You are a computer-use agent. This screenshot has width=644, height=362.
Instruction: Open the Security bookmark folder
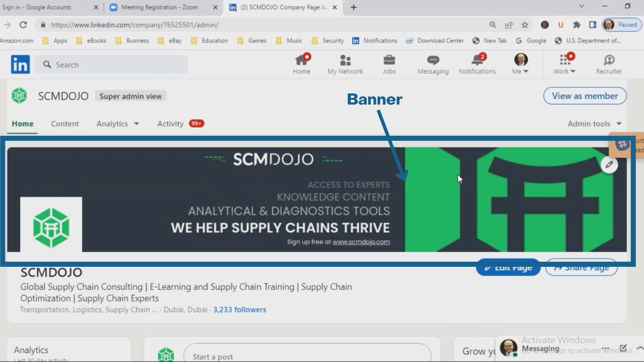[328, 41]
